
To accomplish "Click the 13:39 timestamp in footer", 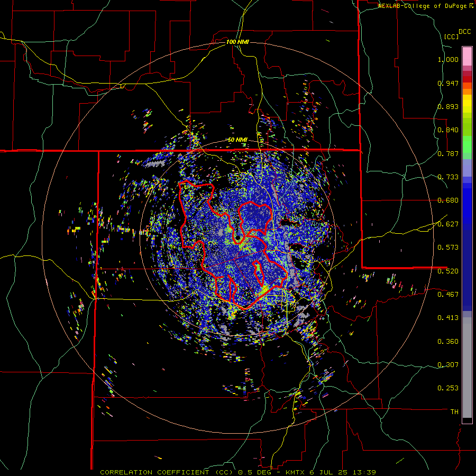I will coord(364,472).
